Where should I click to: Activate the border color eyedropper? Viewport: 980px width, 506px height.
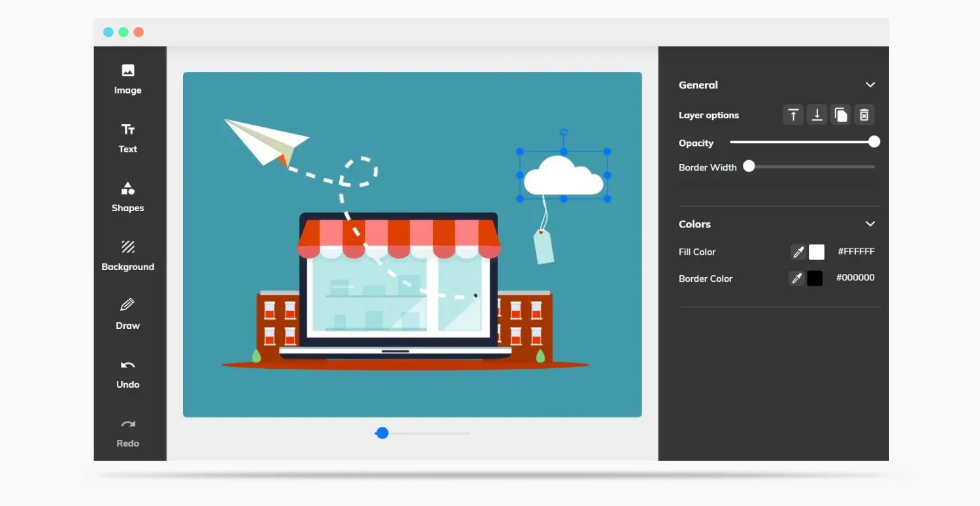point(797,278)
